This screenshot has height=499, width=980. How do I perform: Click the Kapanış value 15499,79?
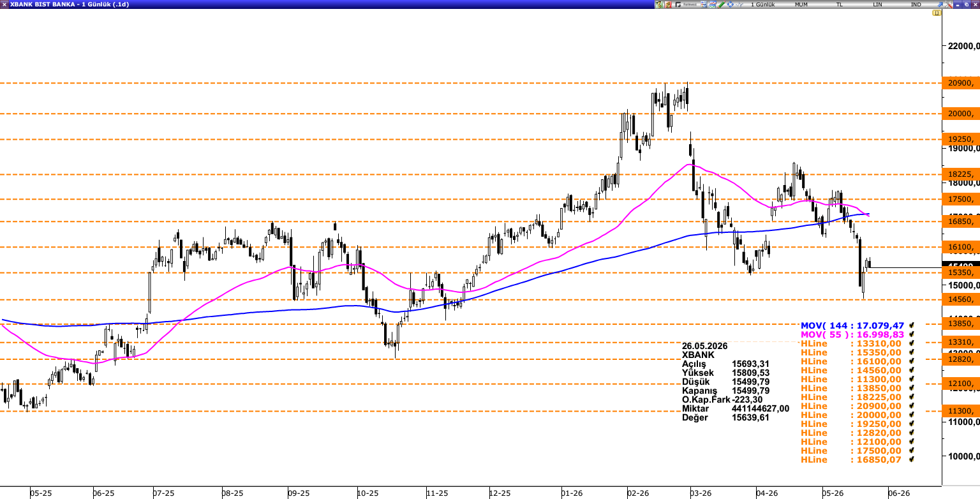pos(751,391)
